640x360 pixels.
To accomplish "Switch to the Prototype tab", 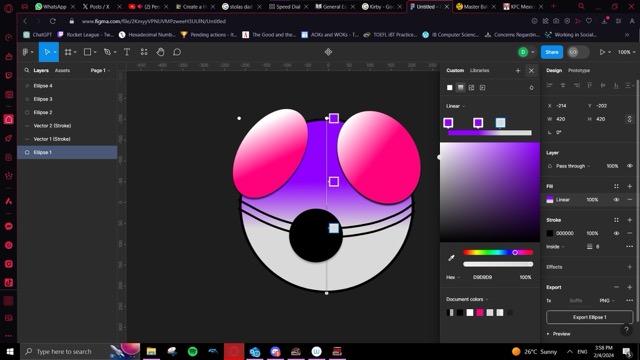I will pyautogui.click(x=579, y=70).
